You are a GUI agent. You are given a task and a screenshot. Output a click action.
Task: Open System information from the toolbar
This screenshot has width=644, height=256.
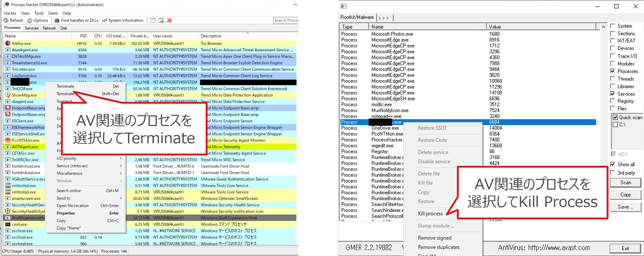[105, 20]
